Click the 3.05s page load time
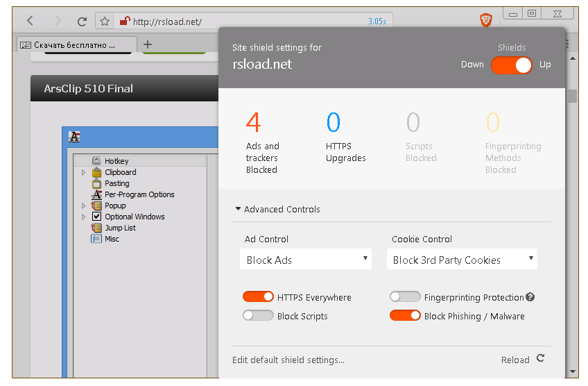The image size is (588, 386). point(377,22)
